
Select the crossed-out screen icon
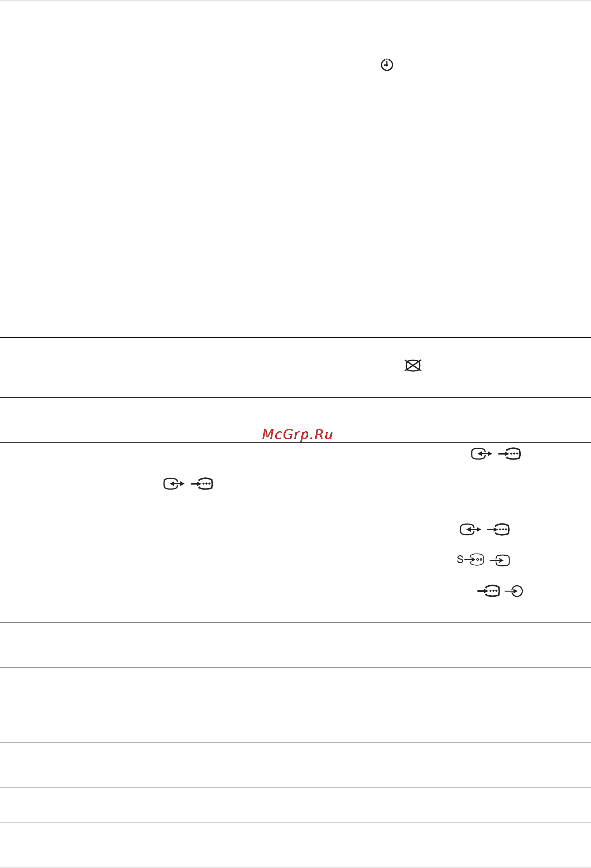[x=413, y=366]
